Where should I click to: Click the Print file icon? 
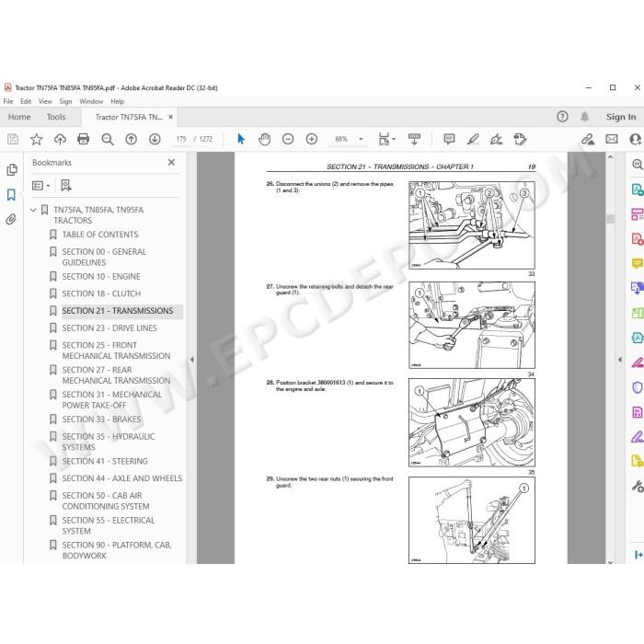point(84,139)
